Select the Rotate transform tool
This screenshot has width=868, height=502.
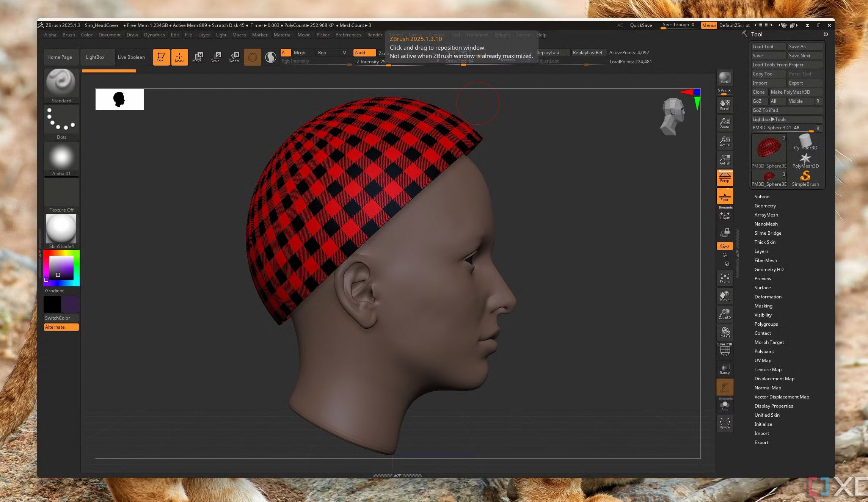234,57
